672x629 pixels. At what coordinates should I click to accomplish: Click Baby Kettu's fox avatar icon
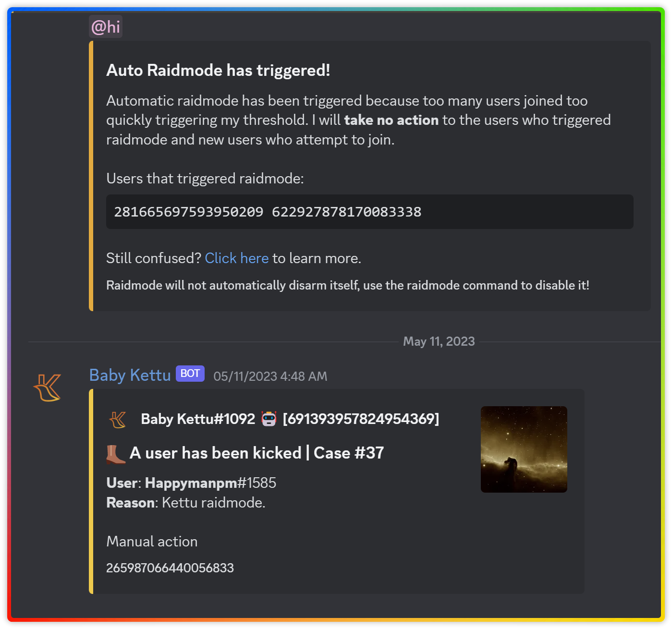47,387
